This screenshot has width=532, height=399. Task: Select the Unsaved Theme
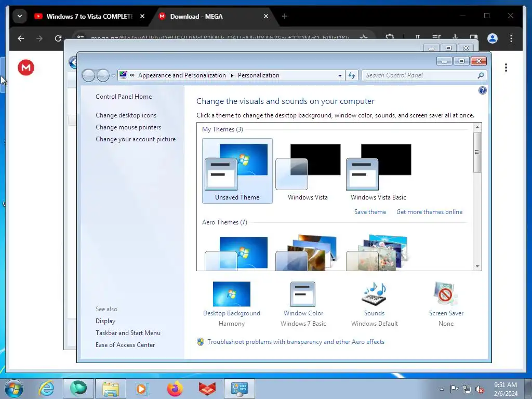[x=237, y=171]
